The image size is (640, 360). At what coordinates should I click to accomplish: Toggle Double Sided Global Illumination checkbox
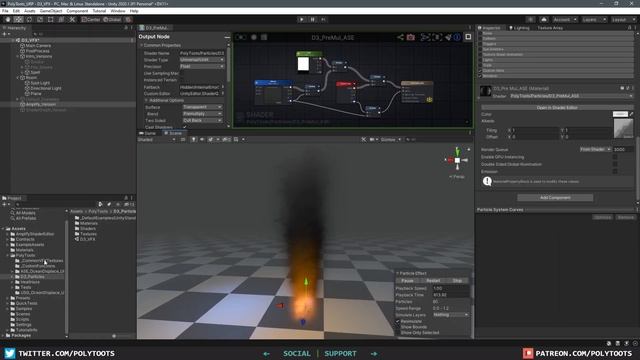pyautogui.click(x=615, y=164)
